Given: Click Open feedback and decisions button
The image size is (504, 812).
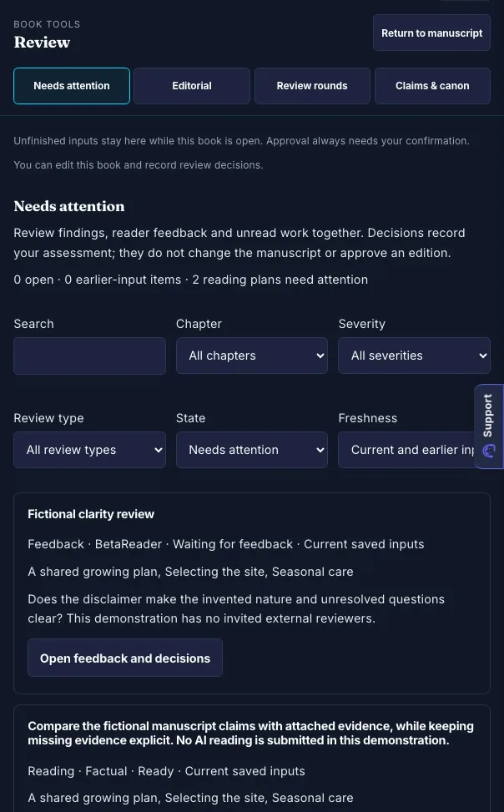Looking at the screenshot, I should (125, 658).
